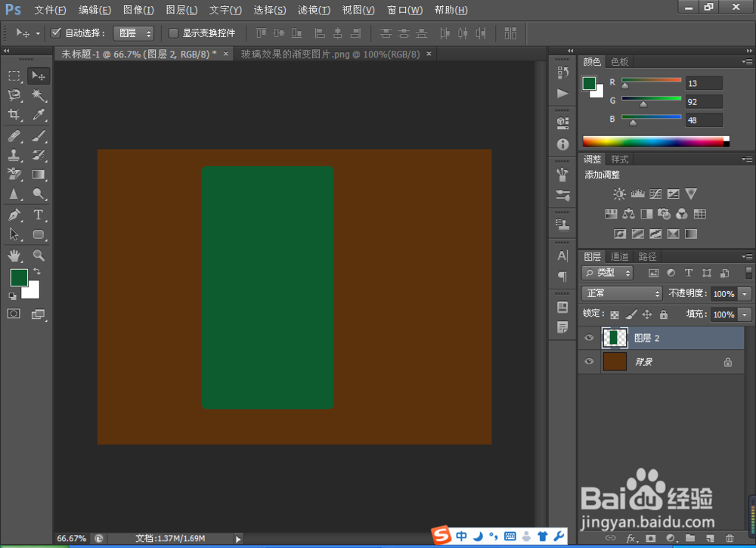Enable 显示变换控件 checkbox
This screenshot has width=756, height=548.
(x=173, y=33)
